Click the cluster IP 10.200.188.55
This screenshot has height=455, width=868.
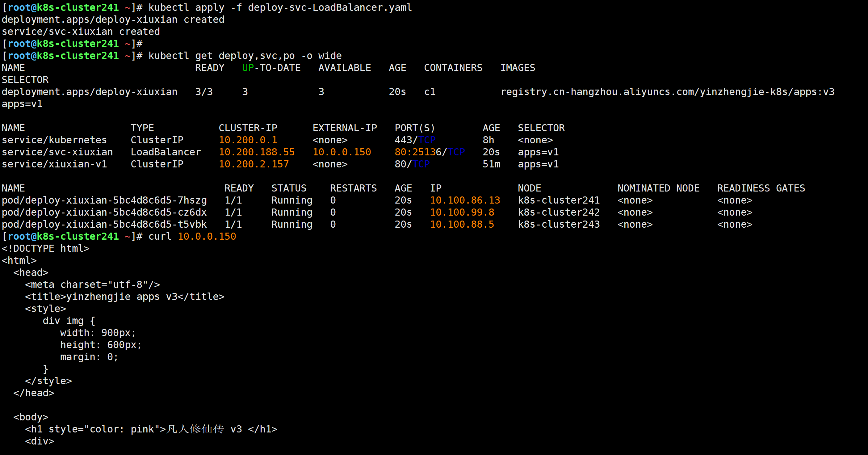256,152
